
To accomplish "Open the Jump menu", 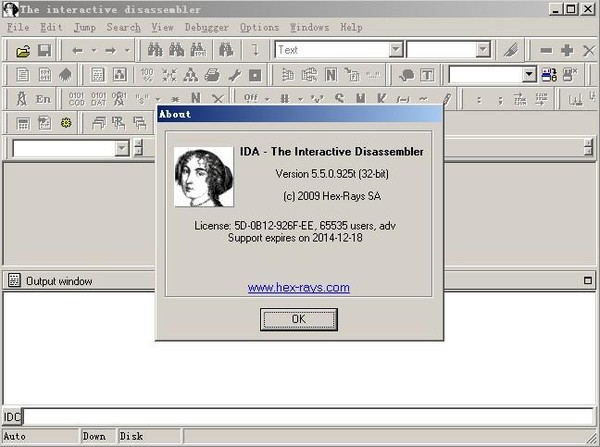I will [85, 27].
